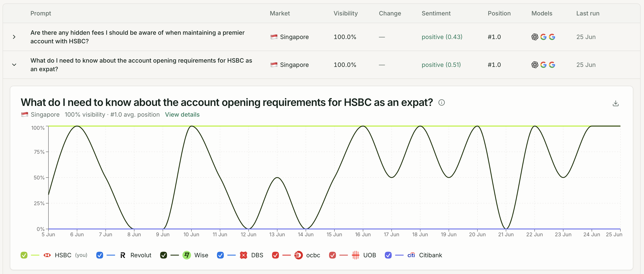Click the HSBC green line swatch in legend

tap(35, 255)
